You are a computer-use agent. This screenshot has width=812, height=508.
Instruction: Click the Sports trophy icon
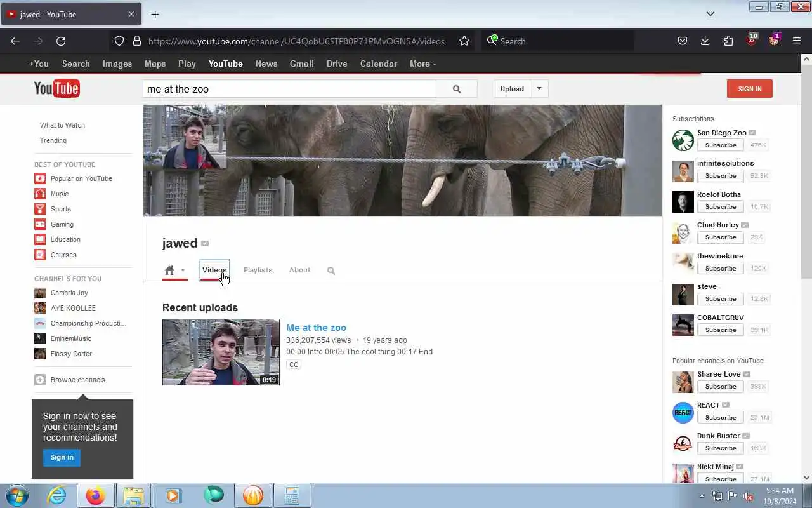40,209
